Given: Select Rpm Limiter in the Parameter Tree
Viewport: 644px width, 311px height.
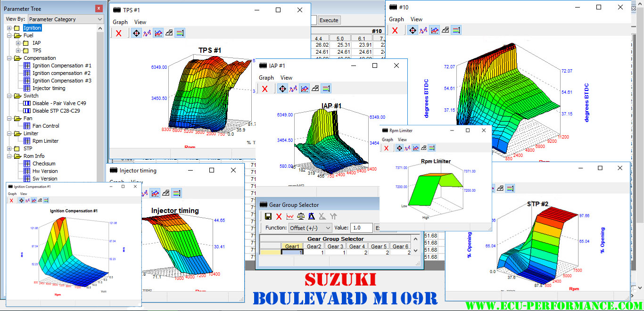Looking at the screenshot, I should (x=46, y=141).
